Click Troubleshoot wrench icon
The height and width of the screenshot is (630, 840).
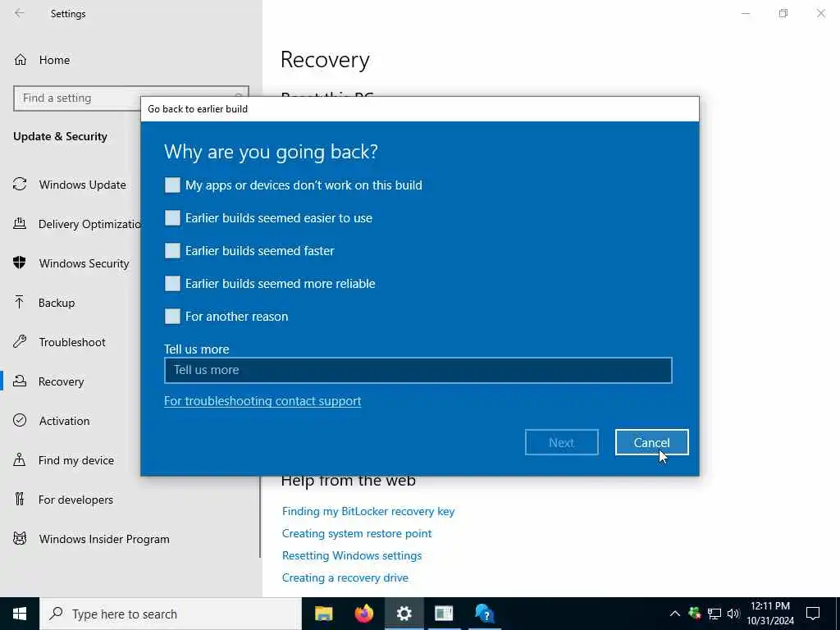[20, 342]
